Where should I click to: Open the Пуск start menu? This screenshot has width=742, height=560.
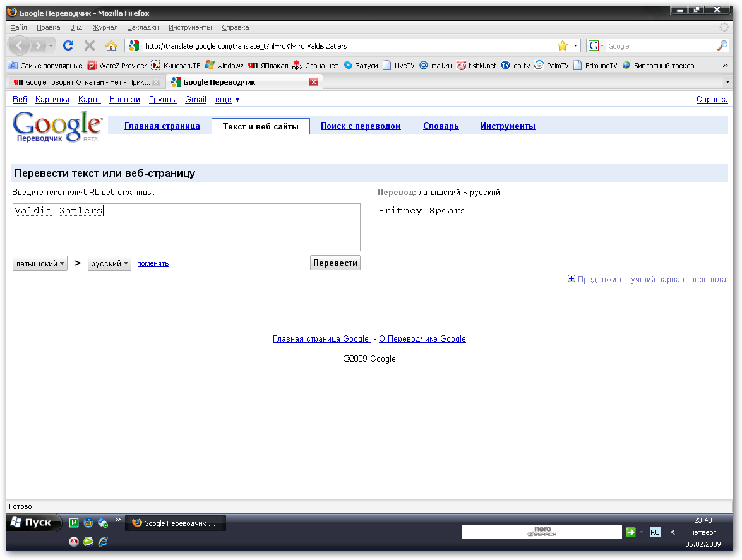click(33, 522)
